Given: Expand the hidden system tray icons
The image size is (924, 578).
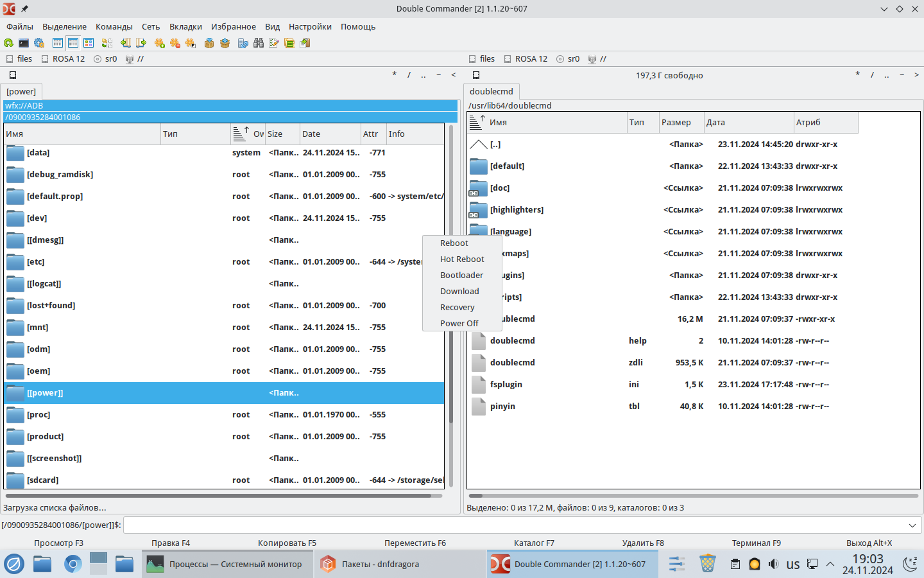Looking at the screenshot, I should pos(830,564).
